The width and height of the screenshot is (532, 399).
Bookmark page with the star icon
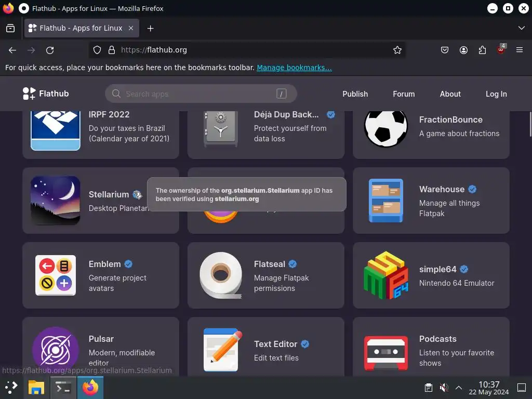pos(397,50)
